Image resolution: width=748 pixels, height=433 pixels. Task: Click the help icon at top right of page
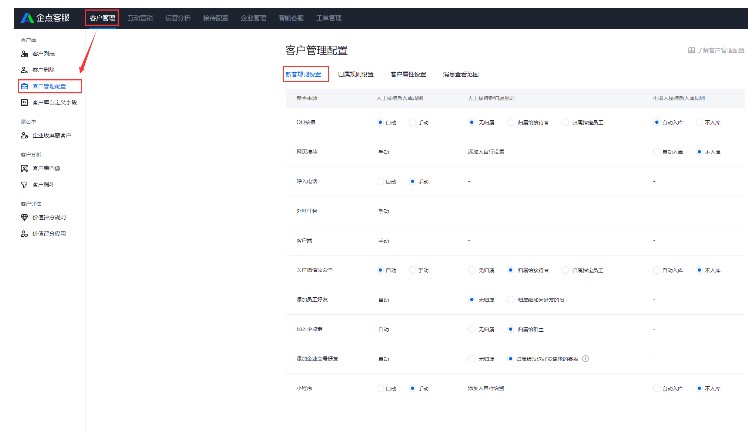[690, 50]
